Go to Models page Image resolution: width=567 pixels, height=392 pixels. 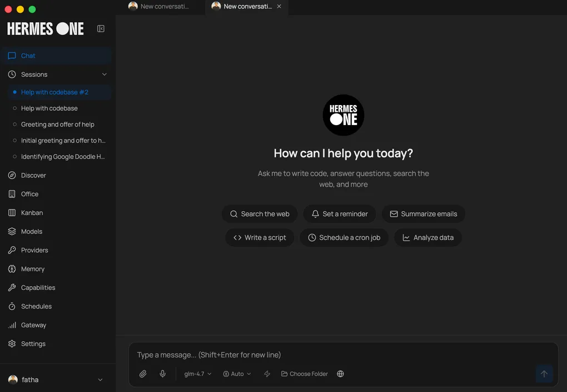point(57,231)
